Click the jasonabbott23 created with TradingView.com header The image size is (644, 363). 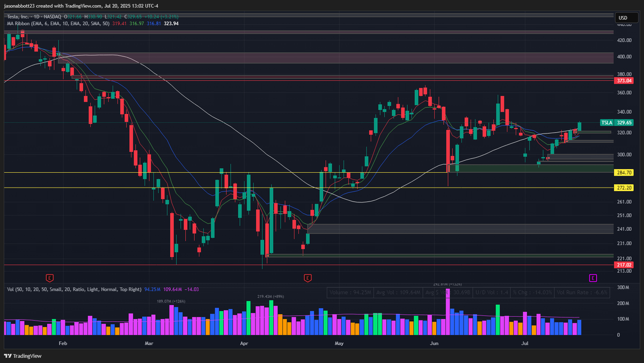tap(81, 5)
